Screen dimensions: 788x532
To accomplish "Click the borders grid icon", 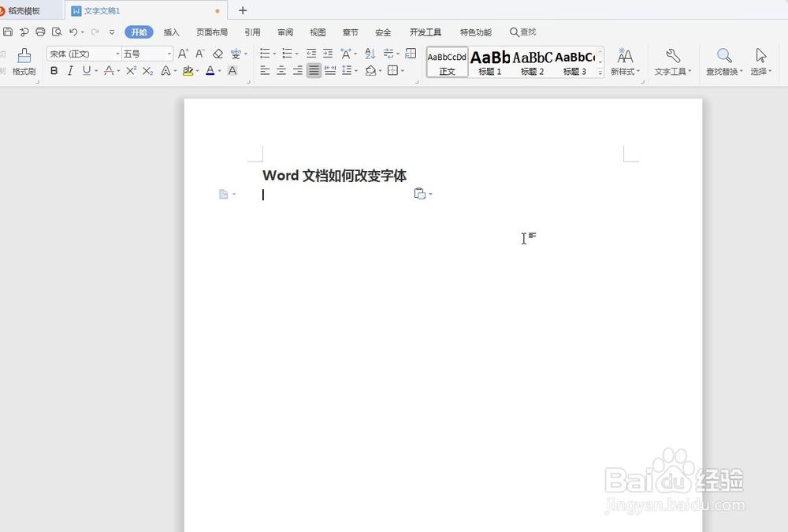I will (393, 71).
